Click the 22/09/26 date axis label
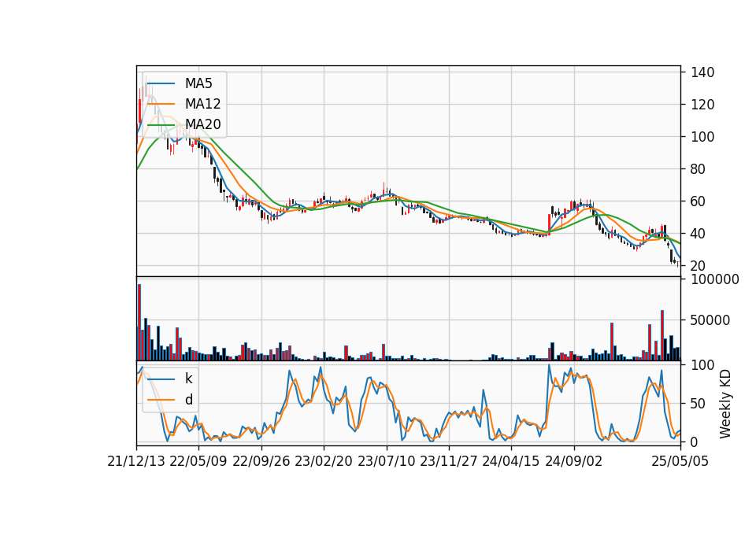The height and width of the screenshot is (543, 756). tap(261, 461)
